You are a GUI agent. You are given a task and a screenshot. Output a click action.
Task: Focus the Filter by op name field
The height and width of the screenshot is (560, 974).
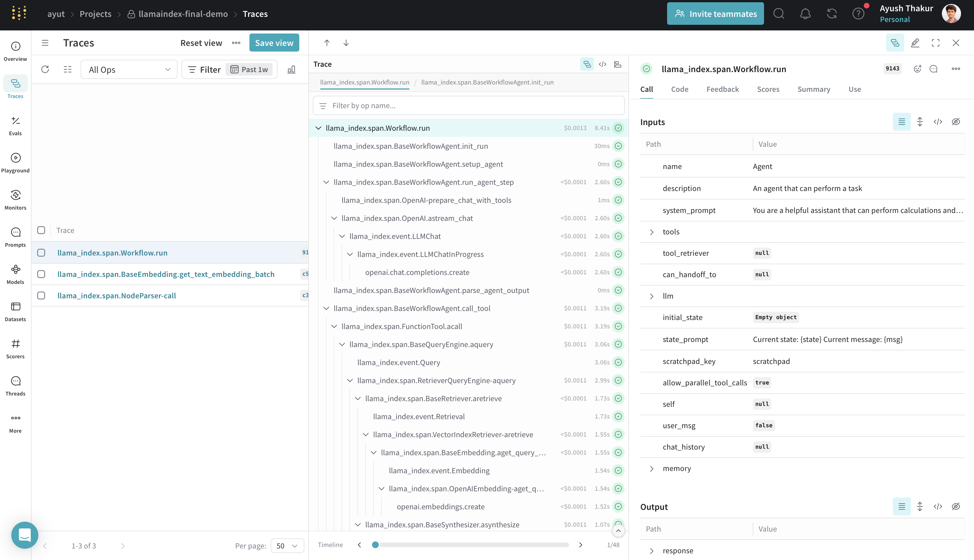coord(468,105)
